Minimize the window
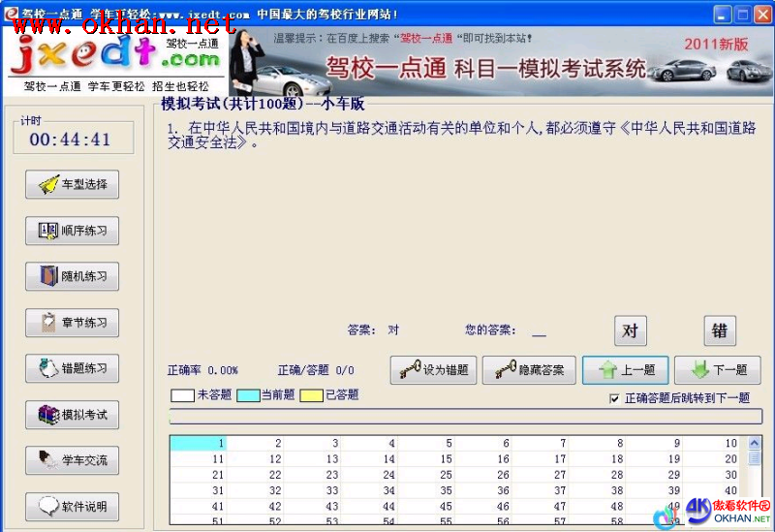Image resolution: width=775 pixels, height=532 pixels. [722, 15]
